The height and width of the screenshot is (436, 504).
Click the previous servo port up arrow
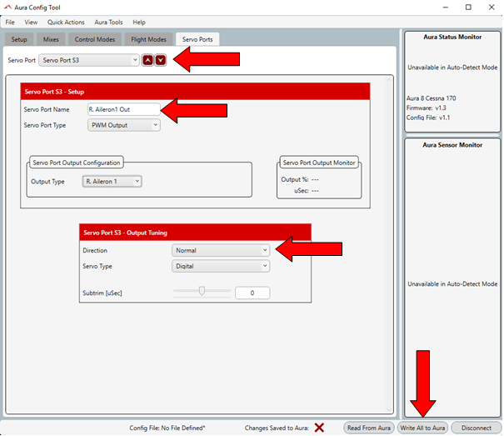coord(147,60)
